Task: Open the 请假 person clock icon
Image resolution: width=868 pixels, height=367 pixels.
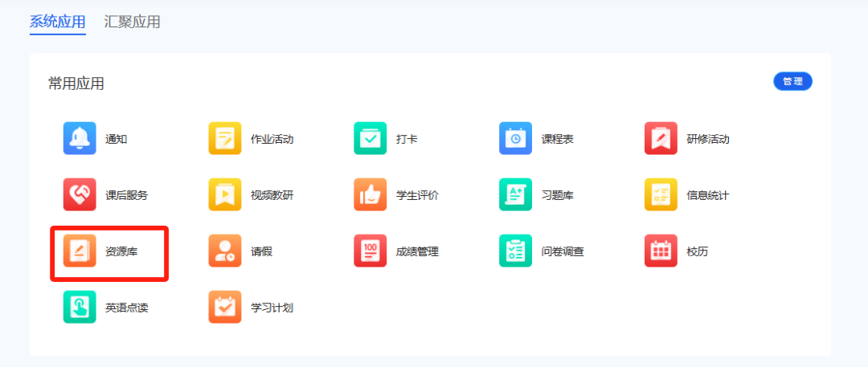Action: pos(225,251)
